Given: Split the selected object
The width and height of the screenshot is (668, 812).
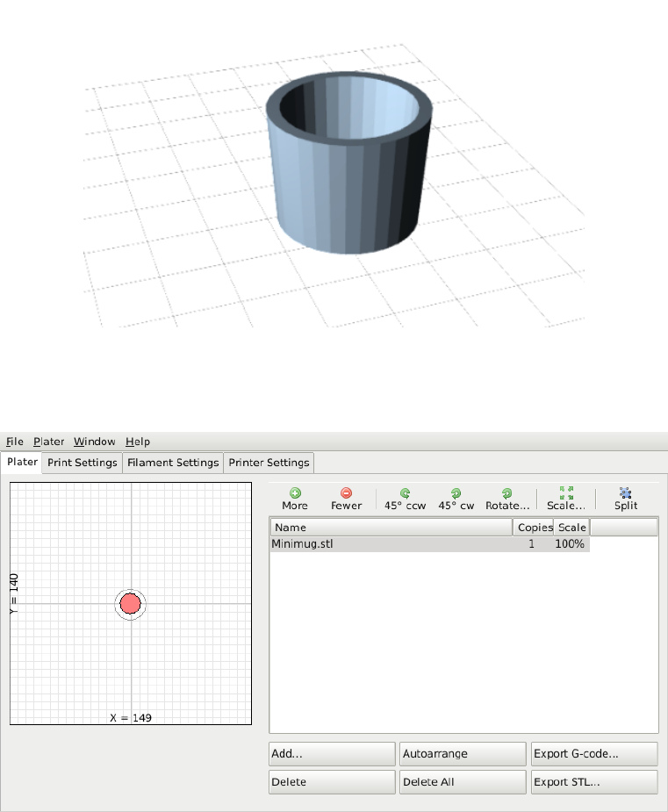Looking at the screenshot, I should pyautogui.click(x=626, y=499).
